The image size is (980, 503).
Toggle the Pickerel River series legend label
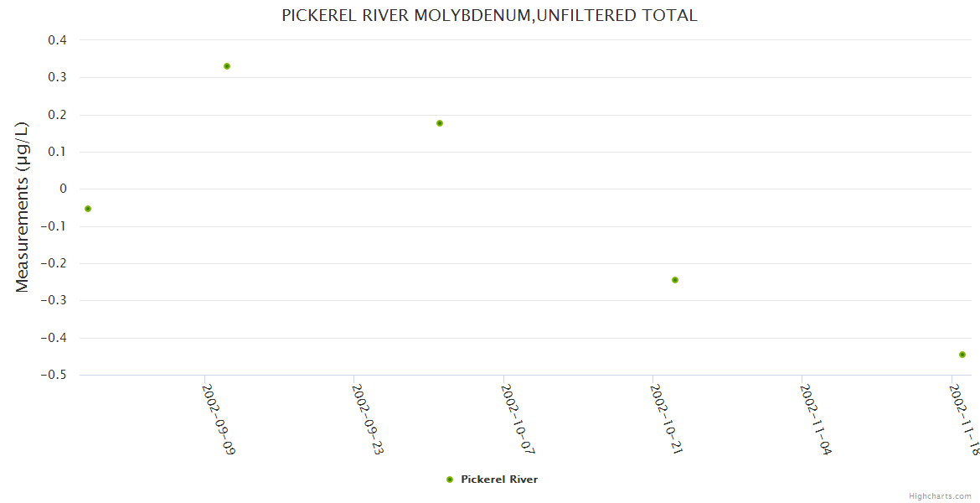(499, 480)
